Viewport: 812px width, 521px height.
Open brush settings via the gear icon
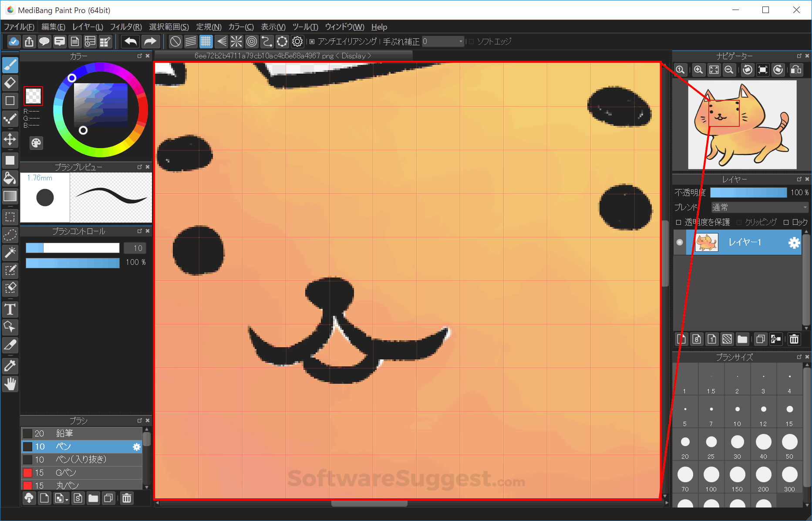point(136,447)
